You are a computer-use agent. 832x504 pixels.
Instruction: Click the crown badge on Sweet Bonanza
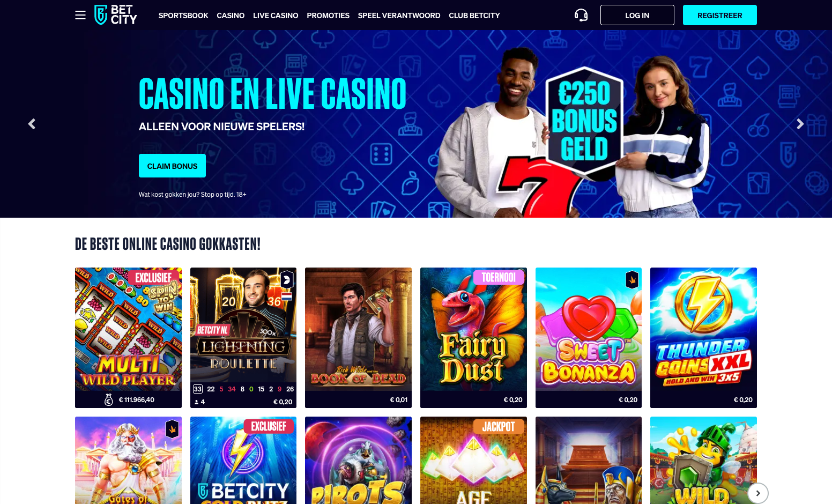[x=632, y=279]
